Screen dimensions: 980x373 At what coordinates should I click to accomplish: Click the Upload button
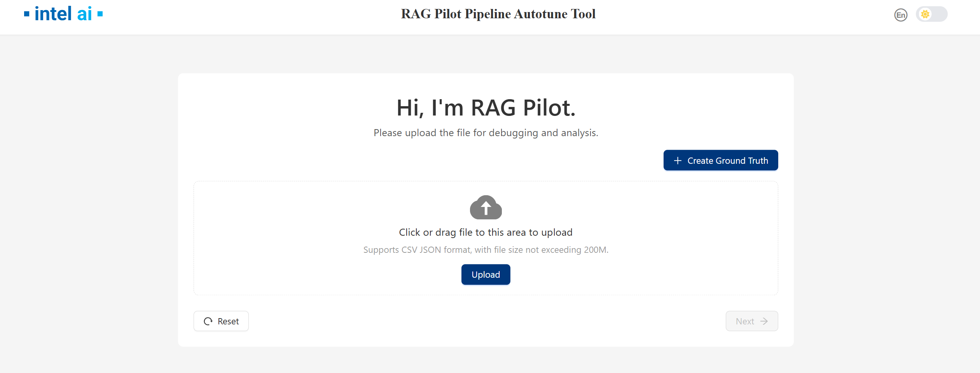coord(486,275)
